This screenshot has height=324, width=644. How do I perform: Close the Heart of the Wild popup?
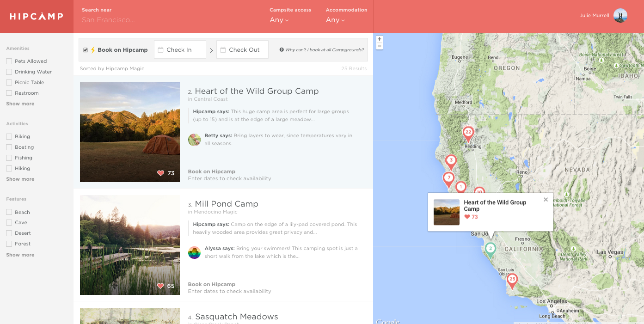pos(546,200)
